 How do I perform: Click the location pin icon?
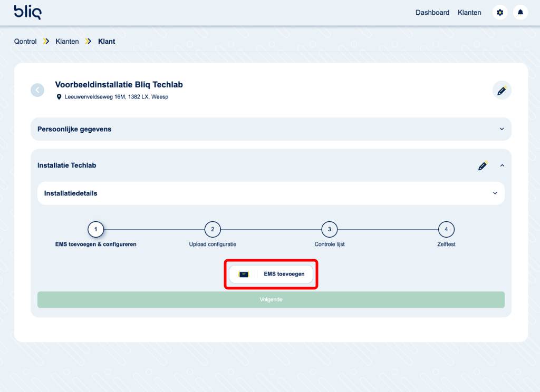tap(59, 97)
